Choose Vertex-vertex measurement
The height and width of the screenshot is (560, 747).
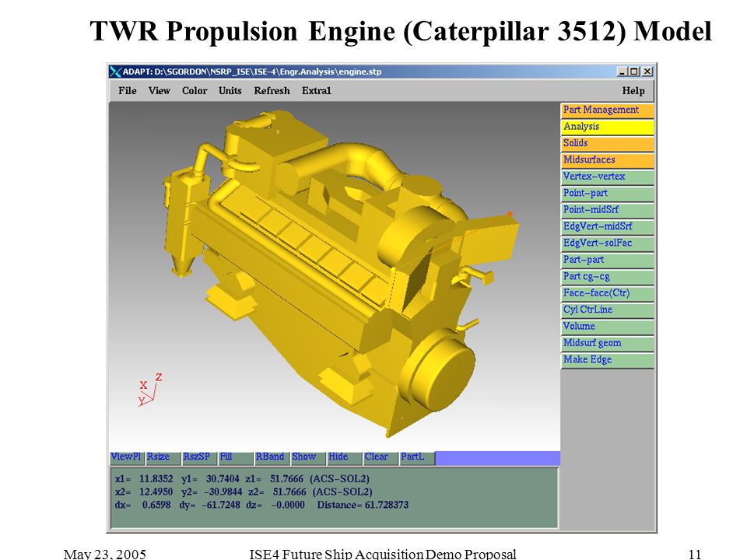[x=608, y=177]
